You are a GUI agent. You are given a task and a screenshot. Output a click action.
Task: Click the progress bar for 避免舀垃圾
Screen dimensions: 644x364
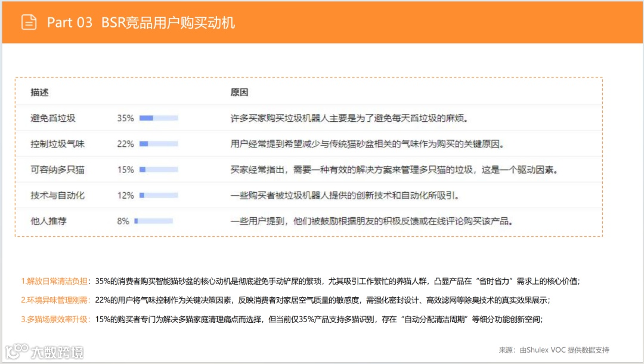pyautogui.click(x=159, y=118)
